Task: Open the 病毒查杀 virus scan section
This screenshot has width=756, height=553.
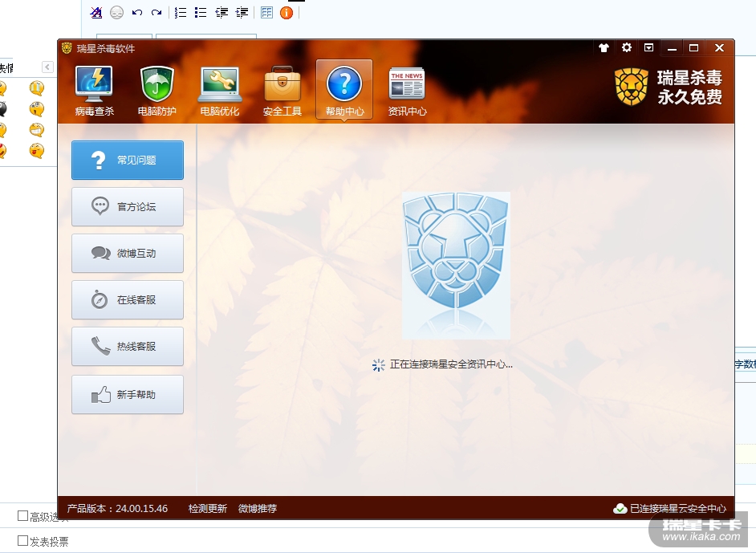Action: [x=95, y=91]
